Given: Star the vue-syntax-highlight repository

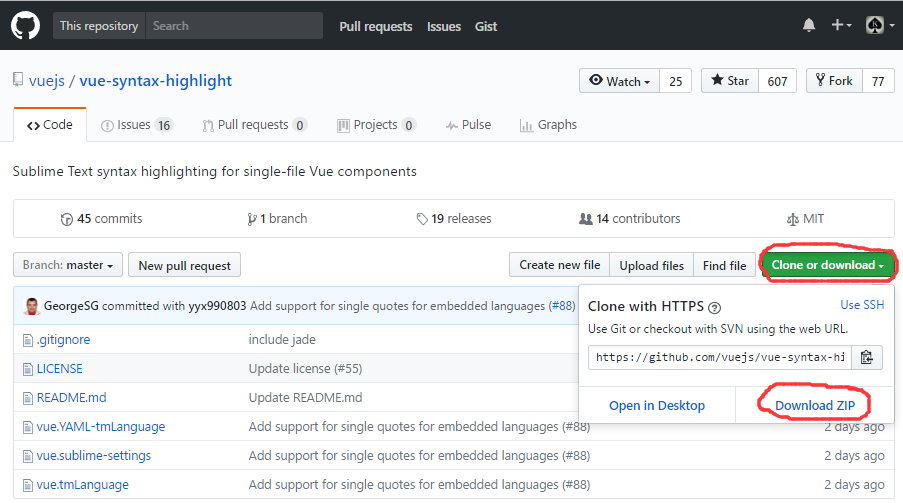Looking at the screenshot, I should [729, 81].
